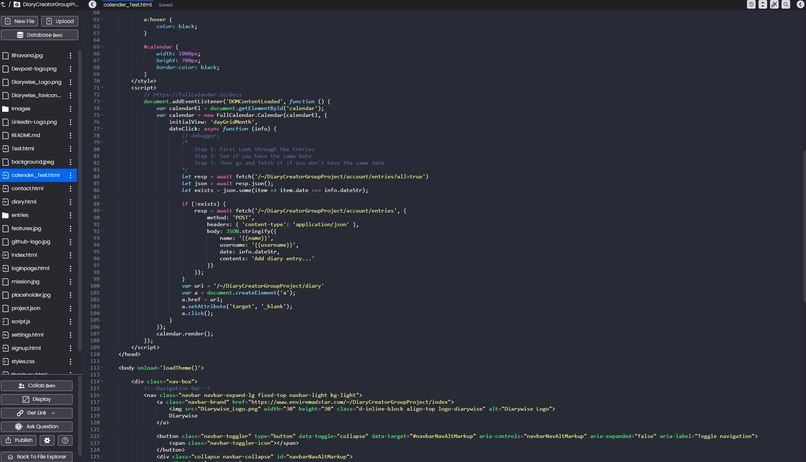Screen dimensions: 806x462
Task: Open contact.html file
Action: [x=27, y=189]
